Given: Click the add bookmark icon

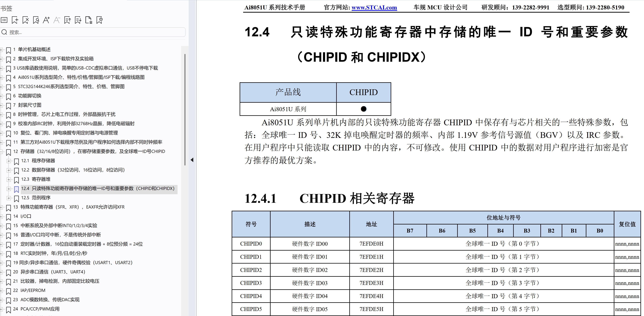Looking at the screenshot, I should click(15, 20).
